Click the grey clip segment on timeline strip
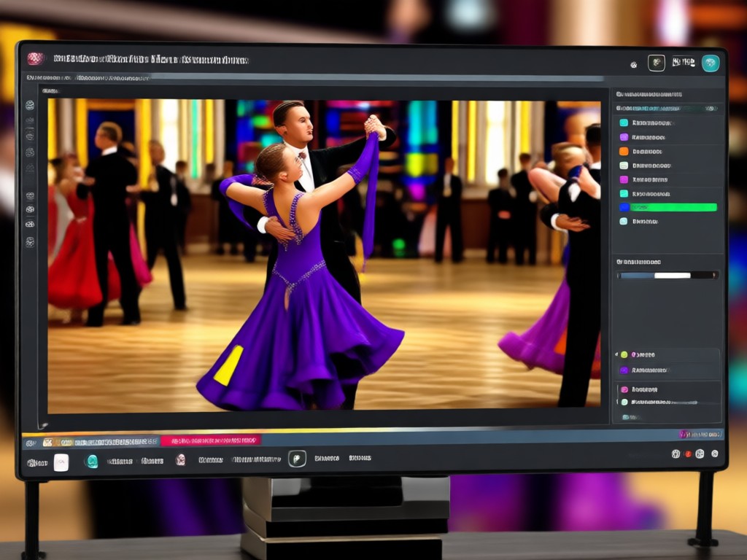747x560 pixels. point(116,442)
